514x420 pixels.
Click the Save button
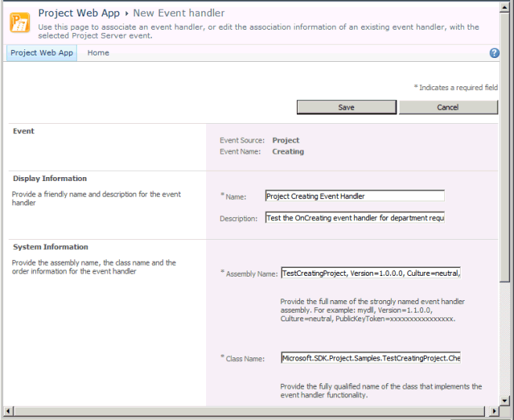(x=346, y=107)
